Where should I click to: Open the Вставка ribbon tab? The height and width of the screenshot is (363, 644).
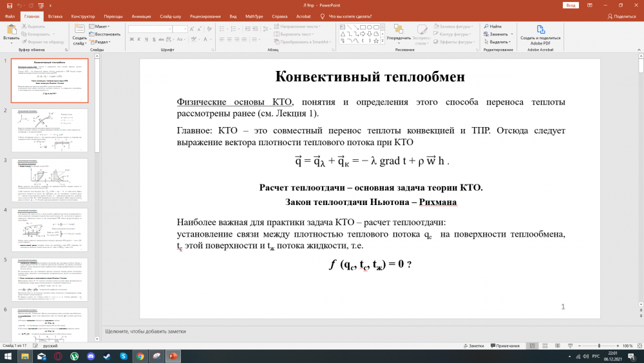click(55, 16)
